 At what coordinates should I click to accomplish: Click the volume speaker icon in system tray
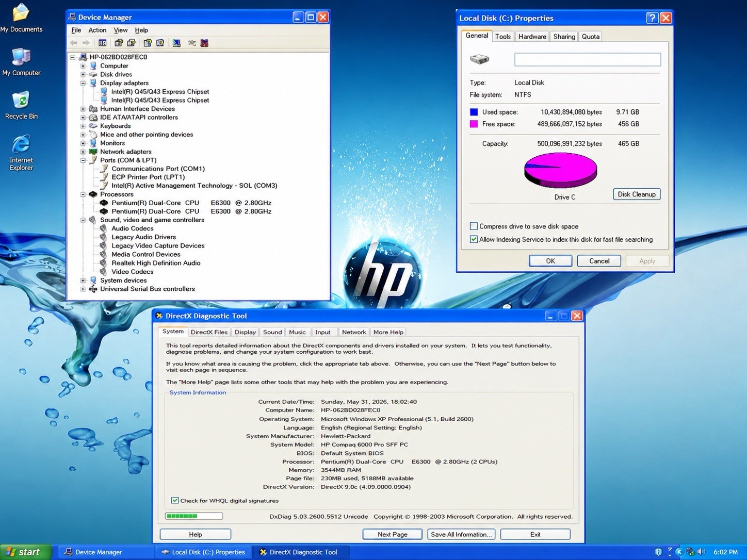tap(701, 552)
